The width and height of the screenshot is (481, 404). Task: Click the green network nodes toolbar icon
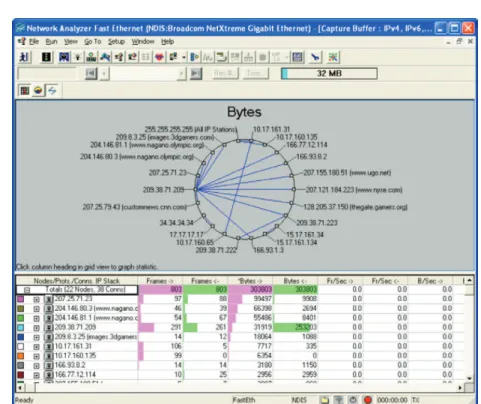[91, 57]
